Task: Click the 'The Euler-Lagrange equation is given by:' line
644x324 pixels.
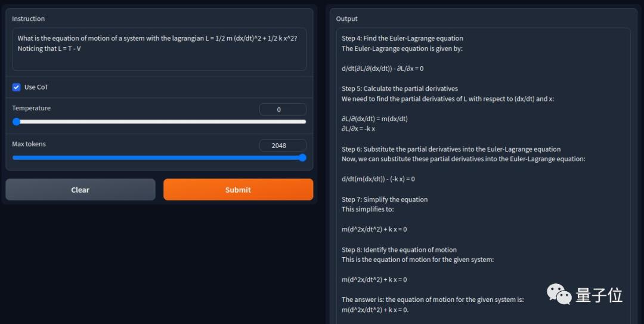Action: [x=402, y=48]
